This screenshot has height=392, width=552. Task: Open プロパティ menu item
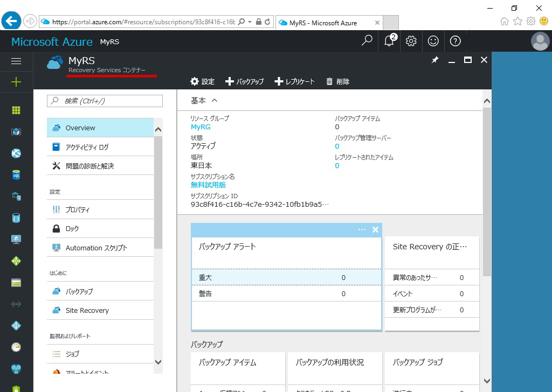click(100, 209)
